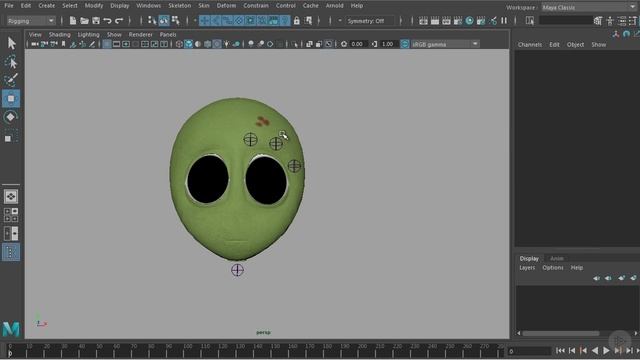Viewport: 640px width, 360px height.
Task: Activate the Lasso Select tool
Action: 11,62
